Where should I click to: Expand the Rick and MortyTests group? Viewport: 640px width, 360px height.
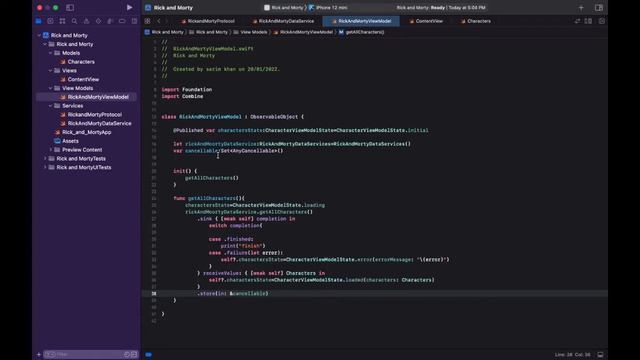coord(45,159)
